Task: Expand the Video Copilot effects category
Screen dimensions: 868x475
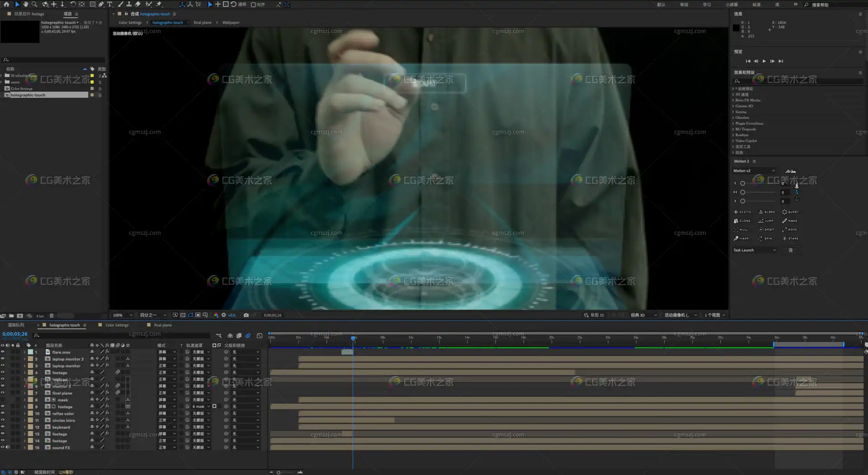Action: 733,141
